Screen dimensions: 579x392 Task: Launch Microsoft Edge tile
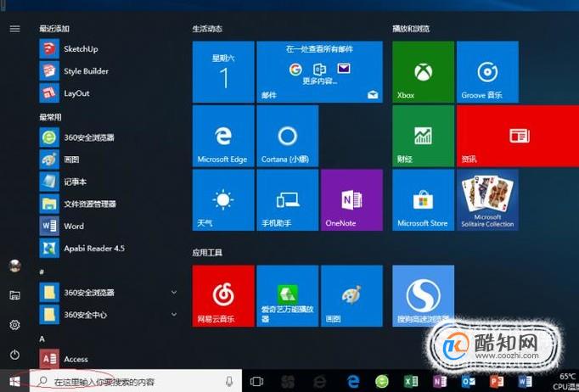[223, 136]
